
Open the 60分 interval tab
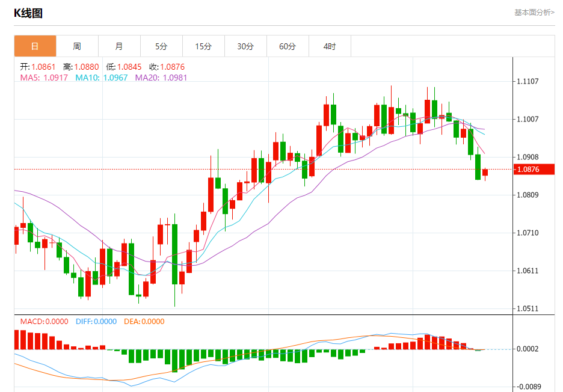pos(288,46)
